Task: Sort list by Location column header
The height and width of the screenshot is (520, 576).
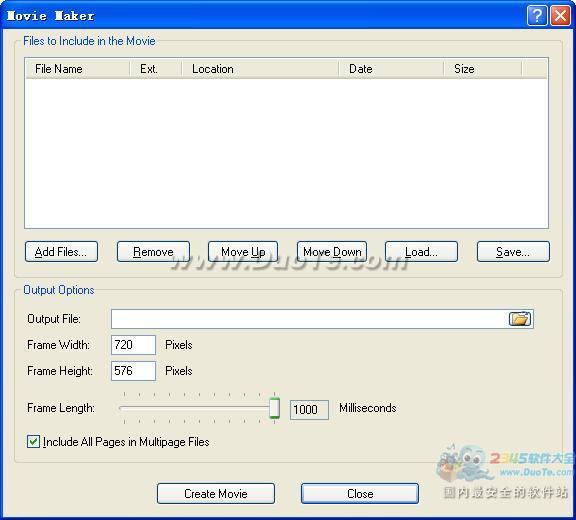Action: pyautogui.click(x=260, y=69)
